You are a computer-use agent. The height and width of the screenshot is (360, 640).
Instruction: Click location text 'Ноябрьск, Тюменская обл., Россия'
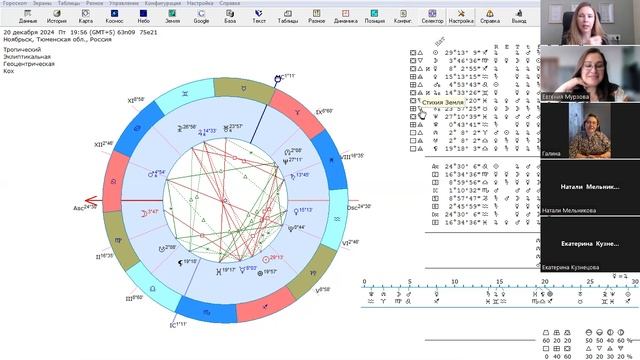57,39
